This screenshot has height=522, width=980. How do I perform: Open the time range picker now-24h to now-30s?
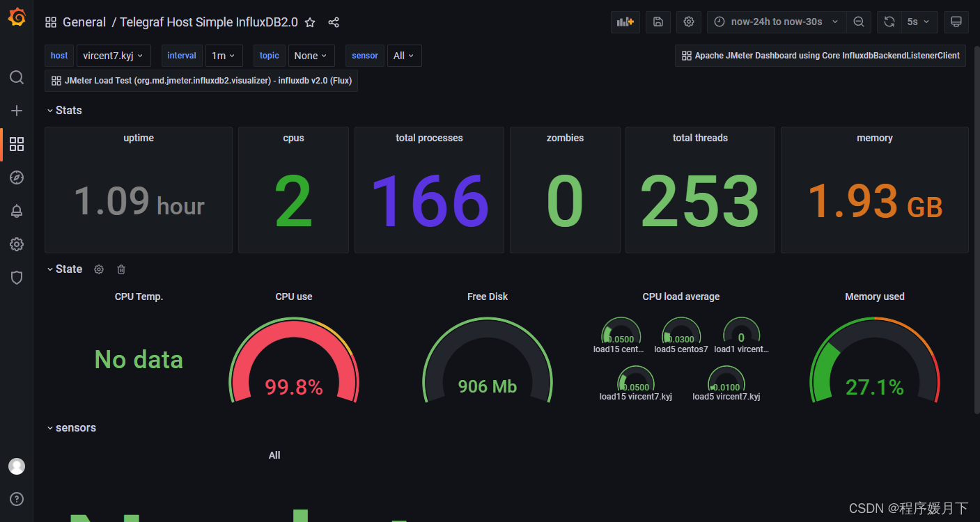(x=777, y=22)
